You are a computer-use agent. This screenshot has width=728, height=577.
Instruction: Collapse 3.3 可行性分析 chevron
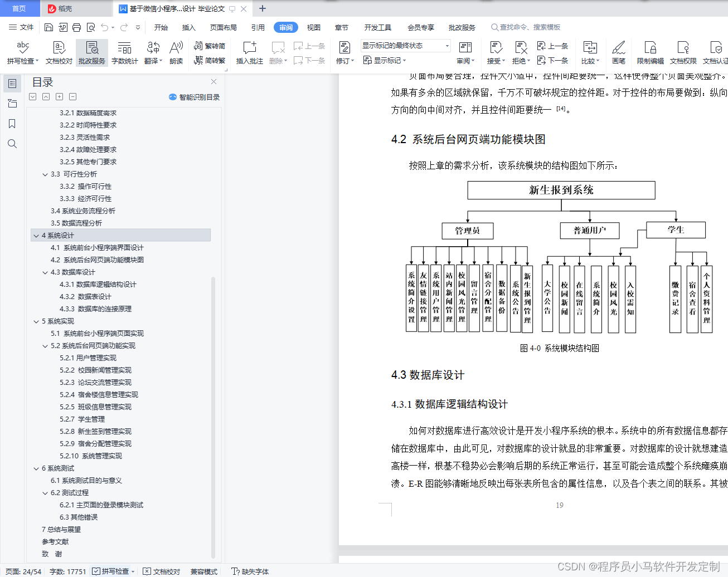point(45,174)
